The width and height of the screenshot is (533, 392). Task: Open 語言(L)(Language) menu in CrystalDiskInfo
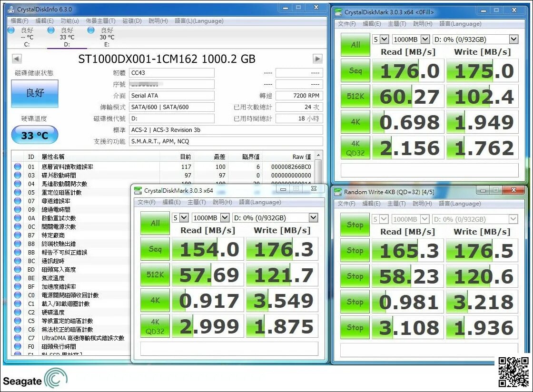(x=199, y=21)
